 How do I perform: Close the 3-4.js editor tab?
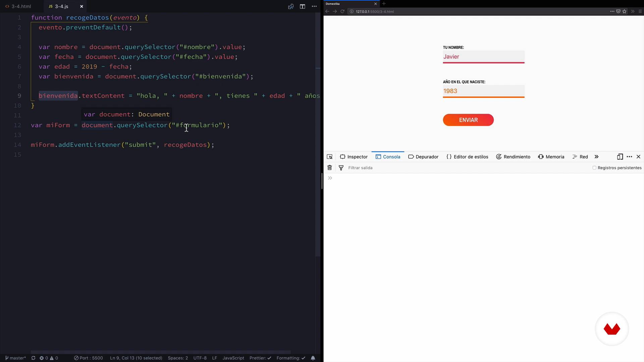82,6
